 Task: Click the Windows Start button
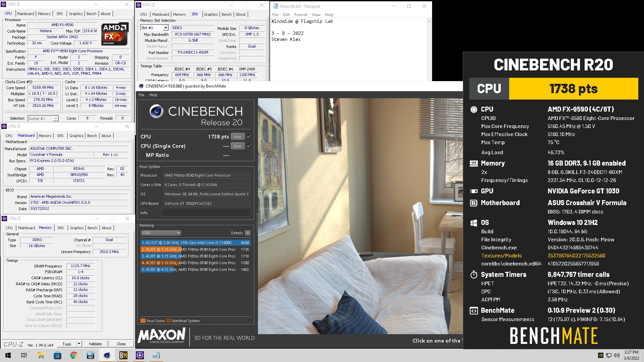(8, 355)
